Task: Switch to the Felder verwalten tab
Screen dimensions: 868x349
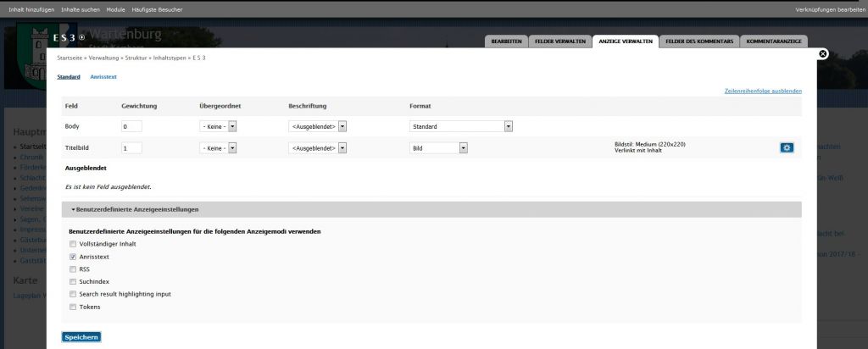Action: 559,42
